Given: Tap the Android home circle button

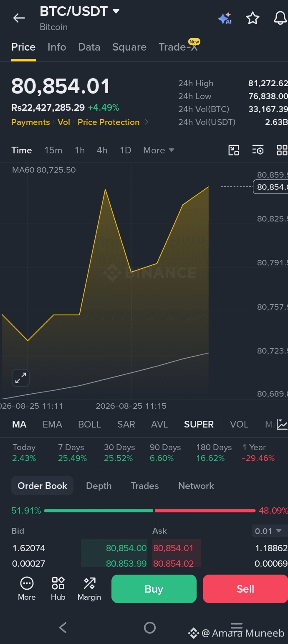Looking at the screenshot, I should (x=149, y=627).
